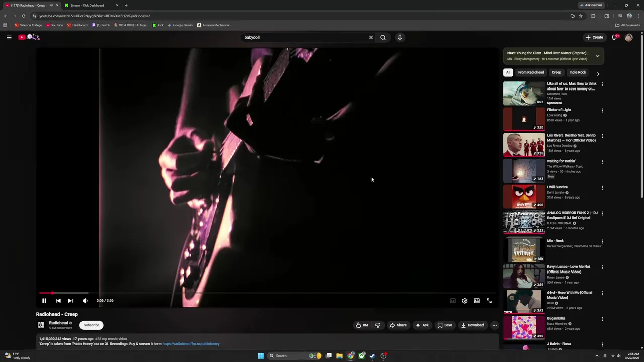
Task: Save video to a playlist
Action: (444, 325)
